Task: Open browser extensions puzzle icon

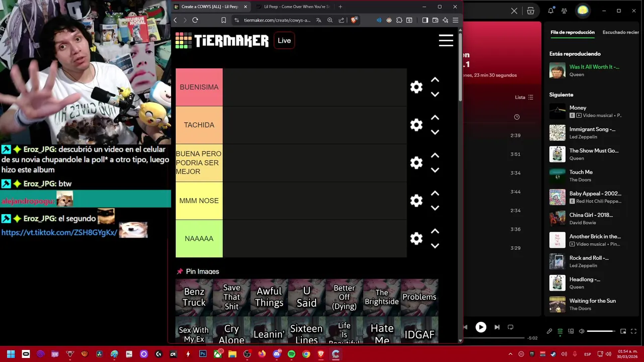Action: [399, 20]
